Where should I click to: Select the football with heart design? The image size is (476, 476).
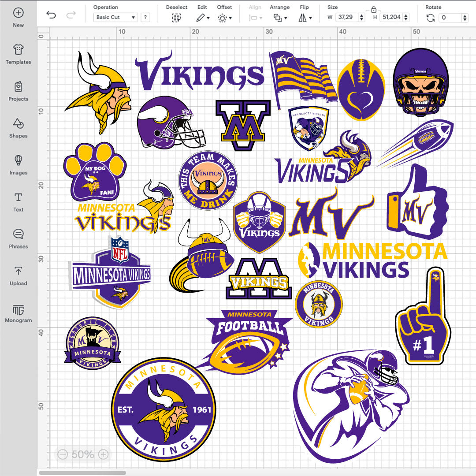pos(361,90)
